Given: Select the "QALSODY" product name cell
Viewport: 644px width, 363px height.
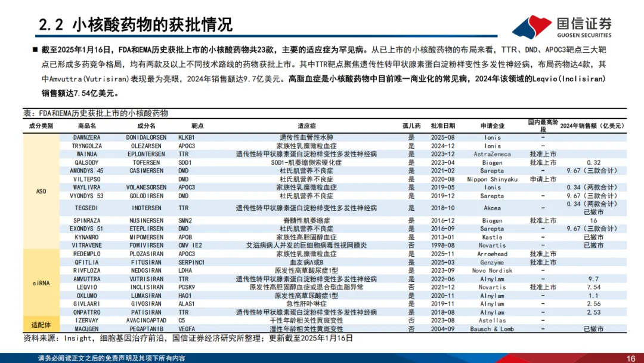Looking at the screenshot, I should tap(86, 162).
